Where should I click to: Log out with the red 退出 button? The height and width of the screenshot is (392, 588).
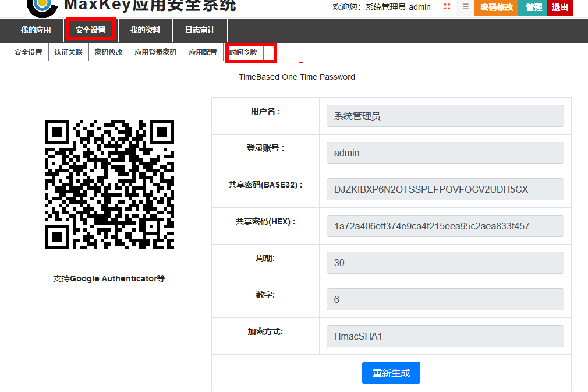(x=560, y=8)
